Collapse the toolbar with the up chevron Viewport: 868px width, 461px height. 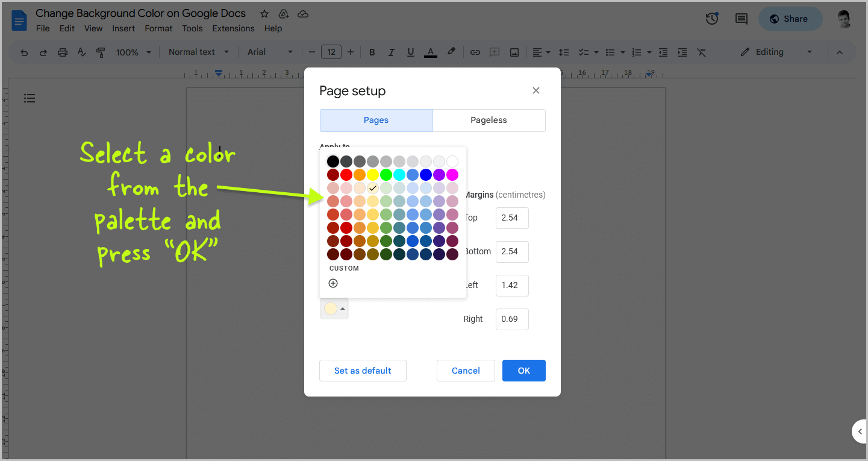tap(840, 52)
